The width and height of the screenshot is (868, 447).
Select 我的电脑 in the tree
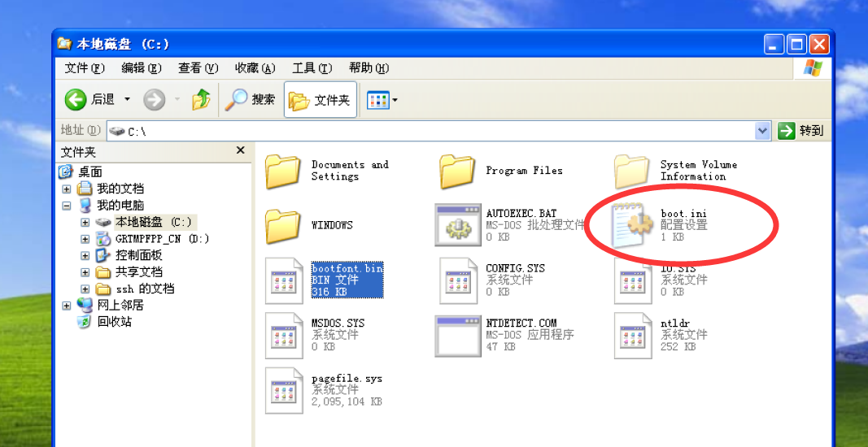(x=120, y=206)
